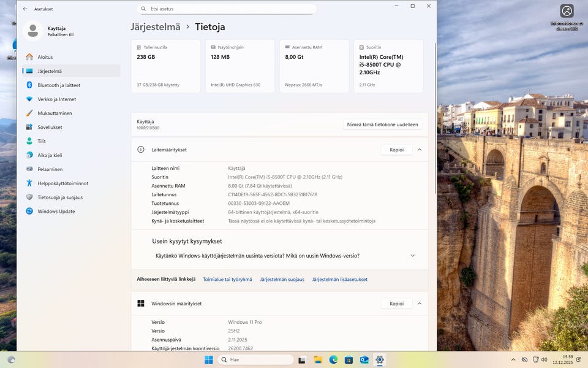Open the Toimialue tai työryhmä link
The width and height of the screenshot is (588, 368).
coord(227,280)
